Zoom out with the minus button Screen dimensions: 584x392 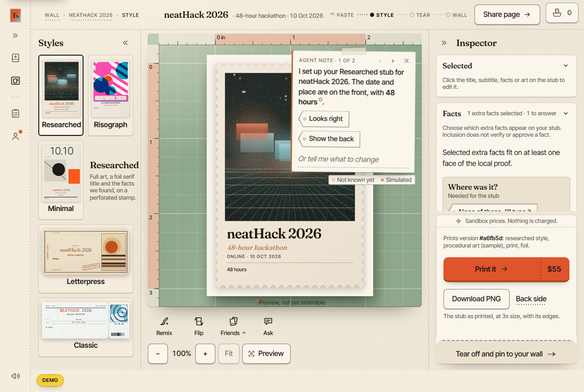click(x=158, y=354)
